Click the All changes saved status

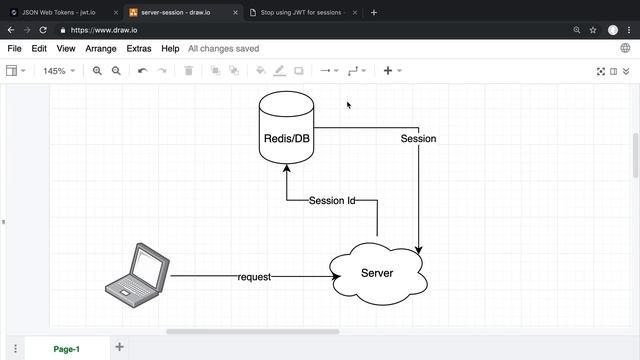pyautogui.click(x=224, y=49)
